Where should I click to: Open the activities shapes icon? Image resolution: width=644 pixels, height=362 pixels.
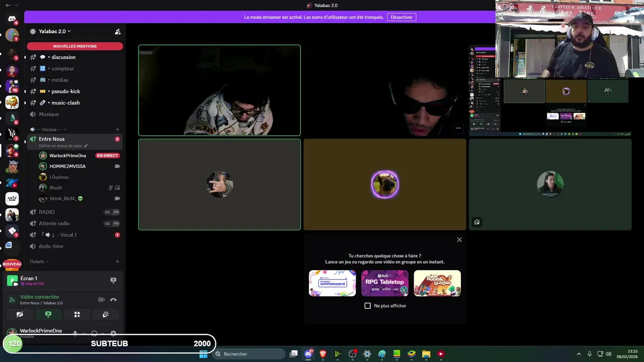click(x=77, y=314)
